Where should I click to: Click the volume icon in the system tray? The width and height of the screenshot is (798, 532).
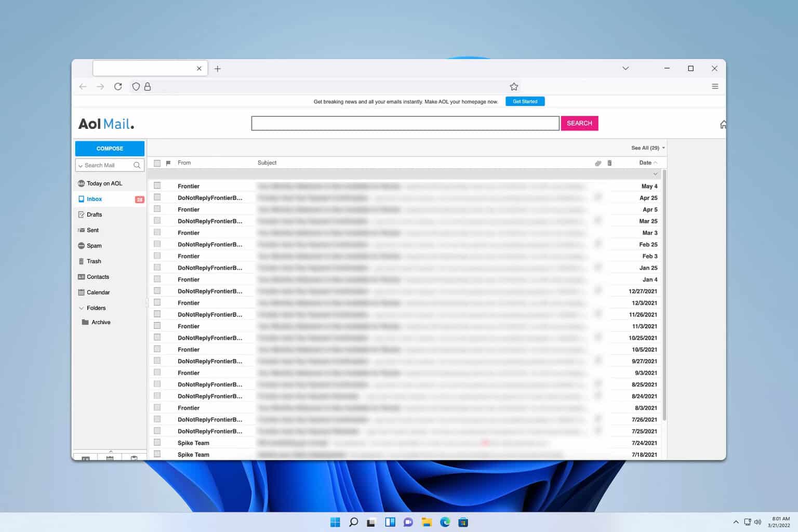[757, 522]
